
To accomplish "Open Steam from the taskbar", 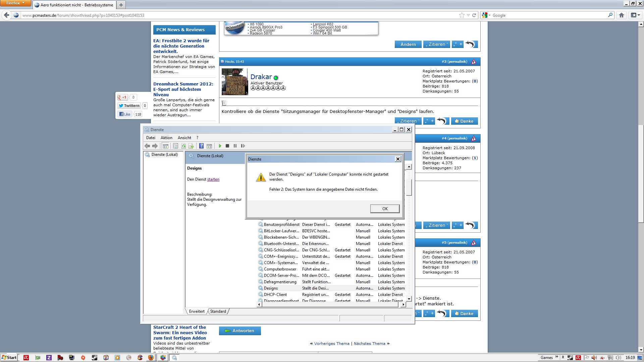I will click(95, 358).
